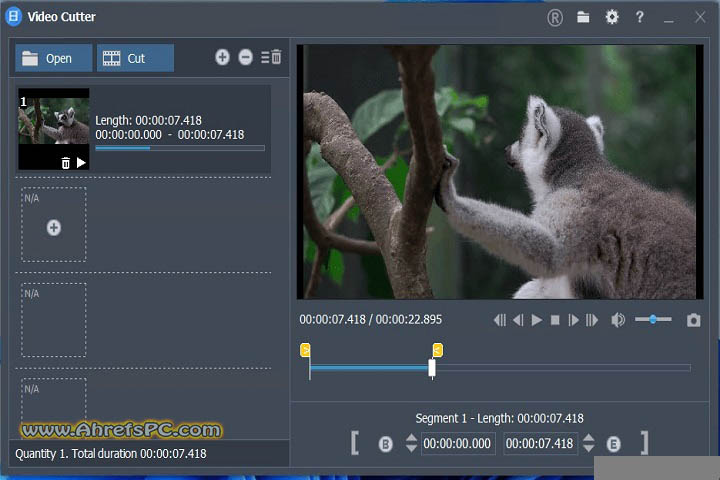The height and width of the screenshot is (480, 720).
Task: Step forward one frame
Action: (x=574, y=320)
